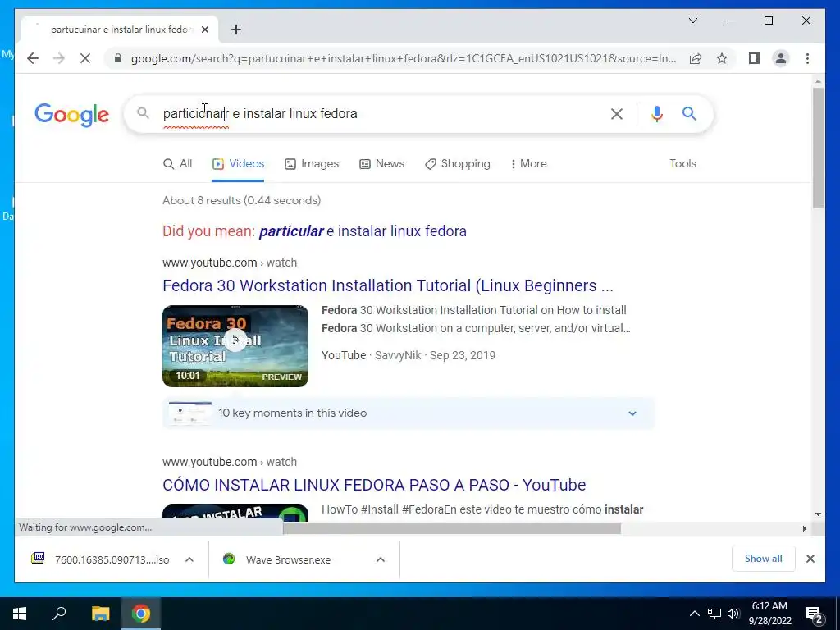The image size is (840, 630).
Task: Close the downloads bar
Action: [810, 559]
